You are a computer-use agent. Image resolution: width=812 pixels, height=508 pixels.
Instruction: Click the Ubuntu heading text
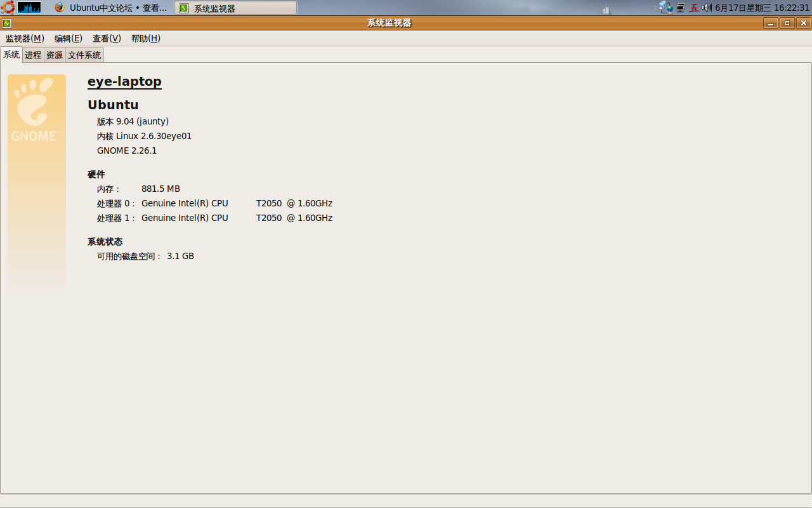(113, 105)
